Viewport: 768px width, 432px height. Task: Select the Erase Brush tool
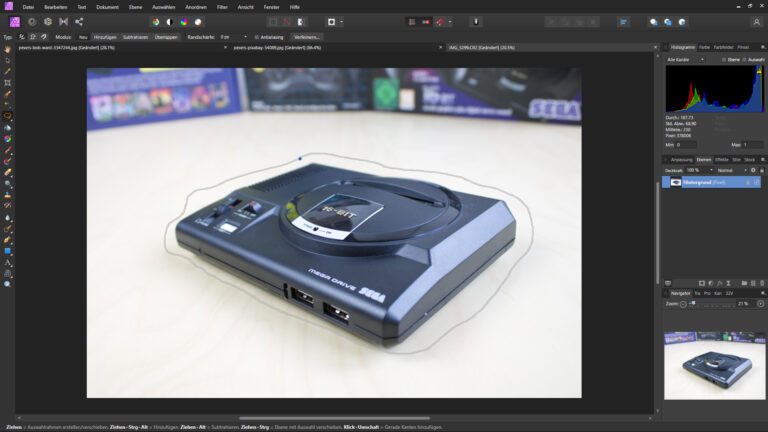click(x=7, y=172)
